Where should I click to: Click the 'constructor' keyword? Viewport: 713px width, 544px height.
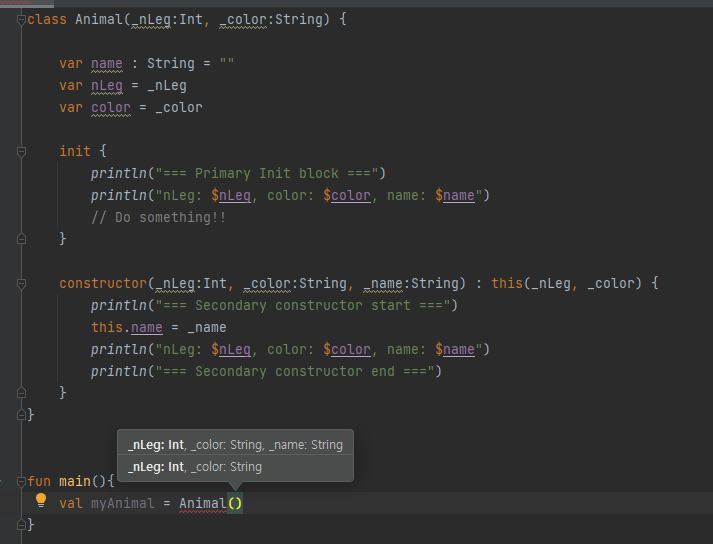tap(103, 283)
